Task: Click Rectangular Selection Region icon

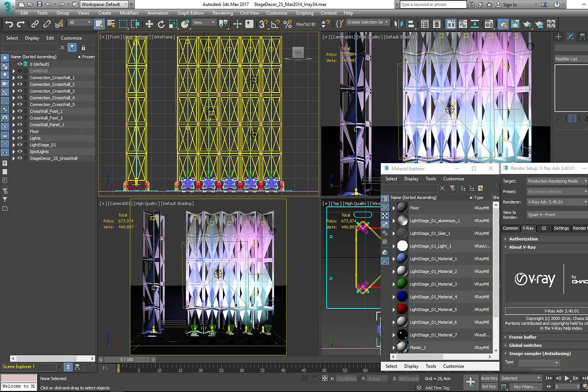Action: pos(123,24)
